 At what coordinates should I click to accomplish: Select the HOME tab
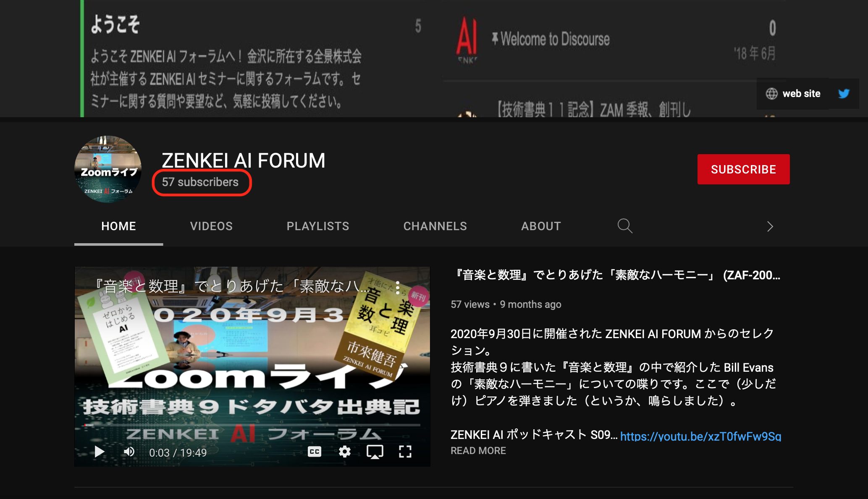[x=118, y=226]
